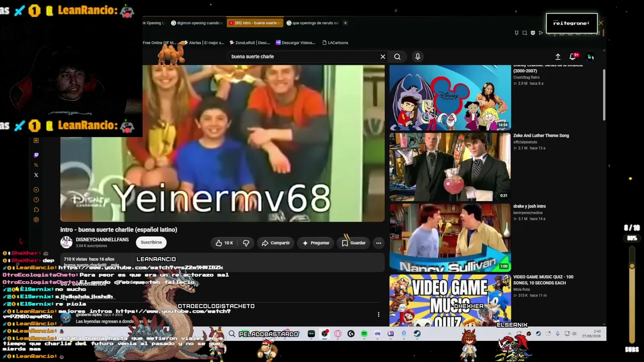Image resolution: width=644 pixels, height=362 pixels.
Task: Clear the YouTube search box text
Action: (383, 57)
